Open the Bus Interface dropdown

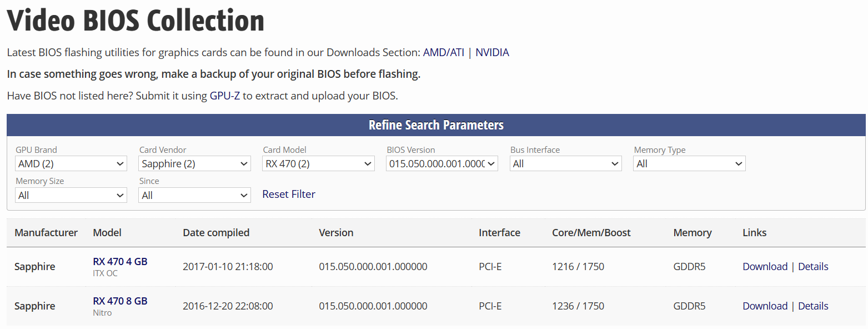565,164
